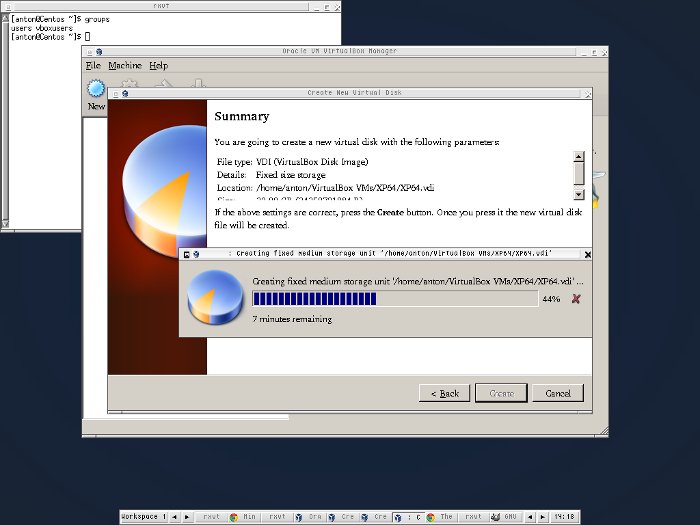Click the summary list scroll down arrow
This screenshot has height=525, width=700.
coord(579,194)
